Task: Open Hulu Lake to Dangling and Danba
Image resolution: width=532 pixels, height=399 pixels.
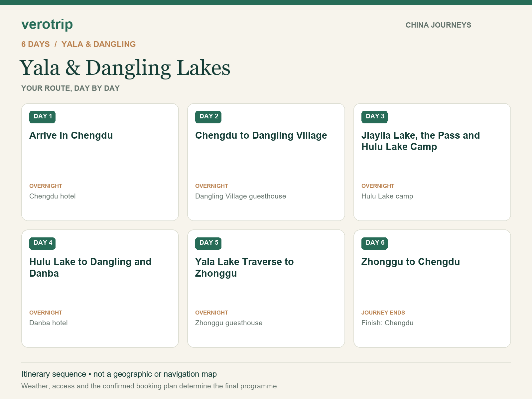Action: 90,268
